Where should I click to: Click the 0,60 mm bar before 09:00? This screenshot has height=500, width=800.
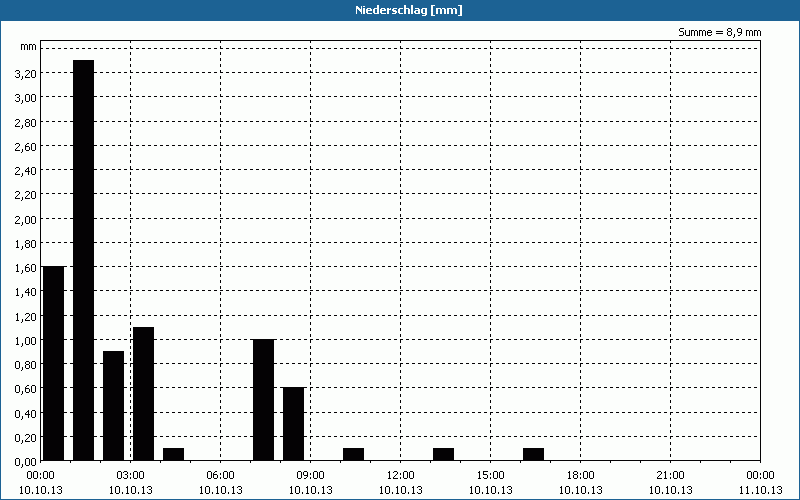click(293, 424)
